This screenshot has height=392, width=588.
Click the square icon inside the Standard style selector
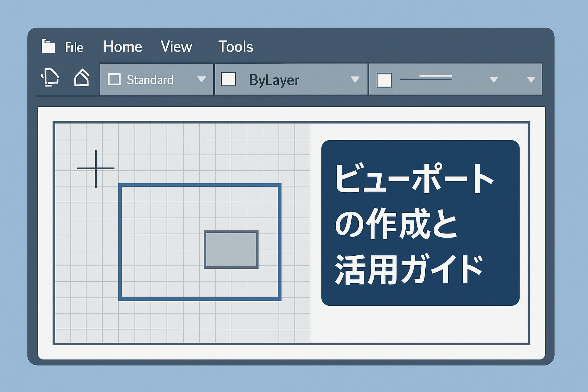pyautogui.click(x=114, y=80)
